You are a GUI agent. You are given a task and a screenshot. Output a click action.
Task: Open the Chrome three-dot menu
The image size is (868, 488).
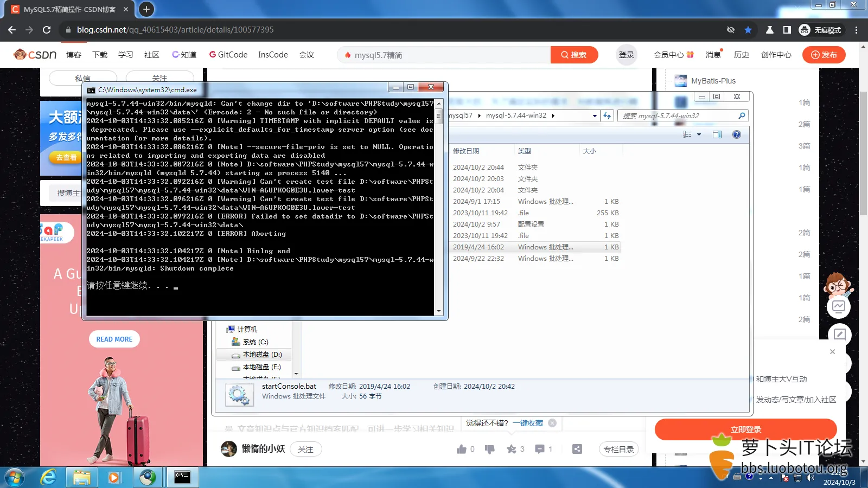[x=857, y=30]
